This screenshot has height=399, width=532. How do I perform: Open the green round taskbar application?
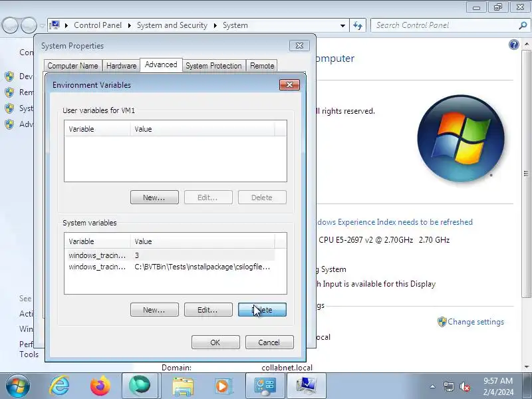pos(140,386)
